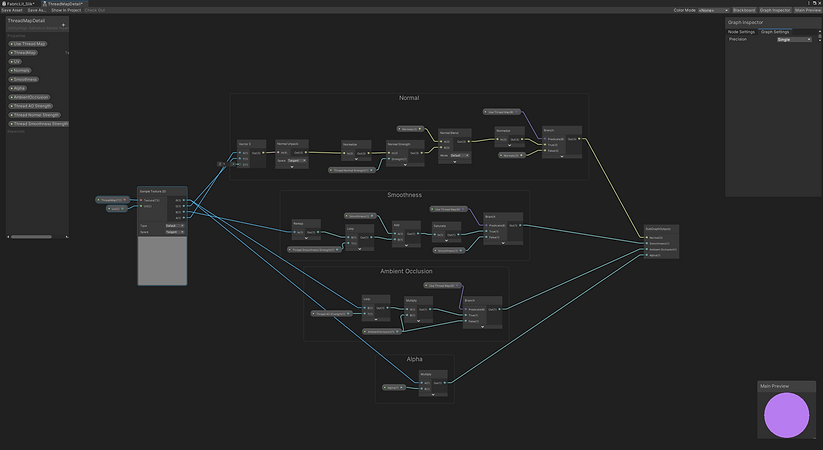Toggle the Blackboard panel button
The width and height of the screenshot is (823, 450).
(744, 10)
